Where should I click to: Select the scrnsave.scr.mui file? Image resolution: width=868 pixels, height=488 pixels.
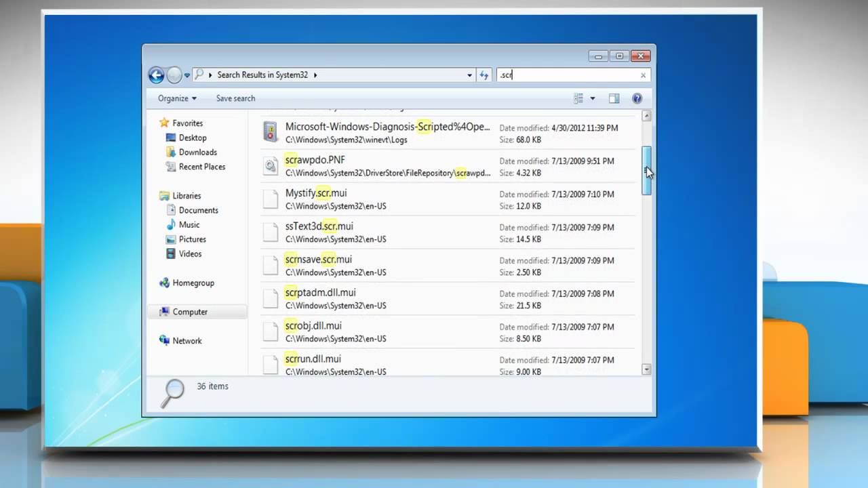448,266
